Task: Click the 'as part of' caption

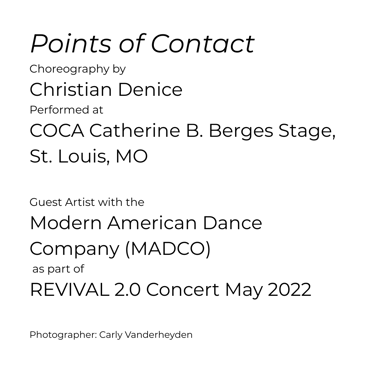Action: [58, 269]
